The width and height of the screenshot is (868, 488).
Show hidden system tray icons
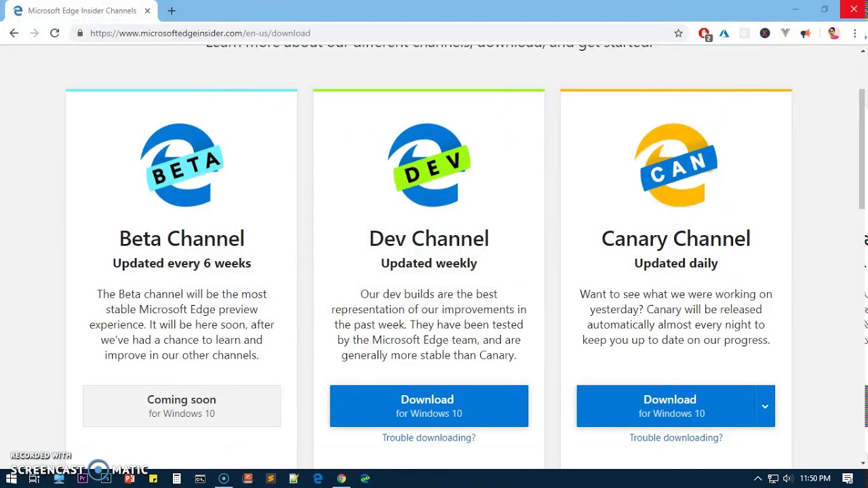click(757, 479)
